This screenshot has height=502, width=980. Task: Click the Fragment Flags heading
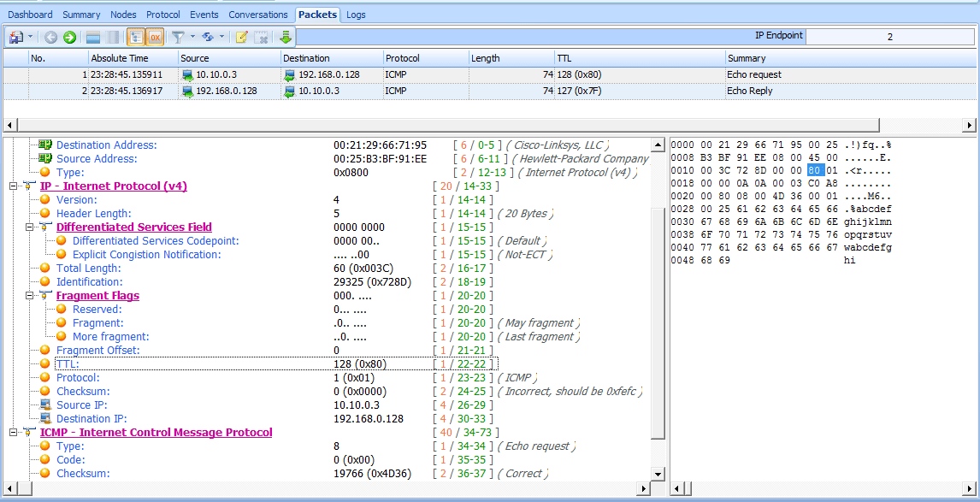pyautogui.click(x=97, y=296)
